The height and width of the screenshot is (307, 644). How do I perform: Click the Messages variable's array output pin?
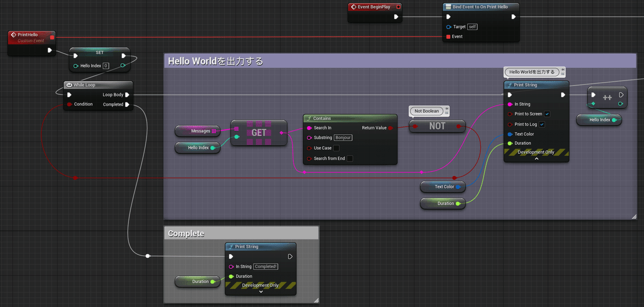(214, 130)
